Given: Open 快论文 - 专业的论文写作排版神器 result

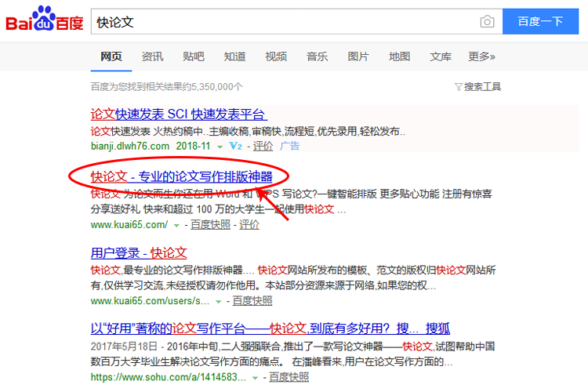Looking at the screenshot, I should (x=182, y=176).
